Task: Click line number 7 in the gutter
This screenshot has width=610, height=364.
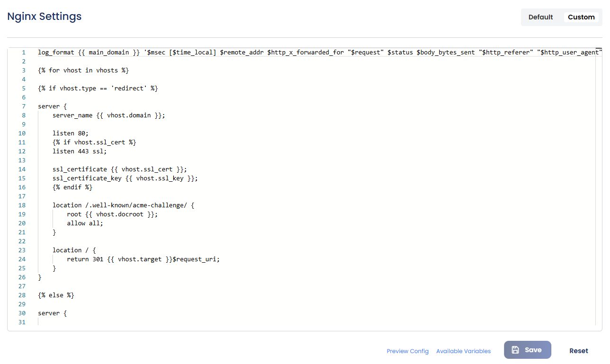Action: 24,106
